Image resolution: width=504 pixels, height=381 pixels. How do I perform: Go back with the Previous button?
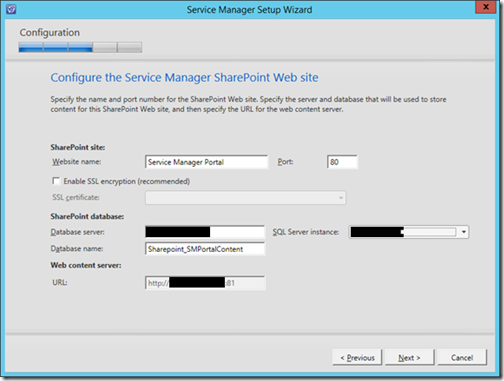tap(357, 358)
